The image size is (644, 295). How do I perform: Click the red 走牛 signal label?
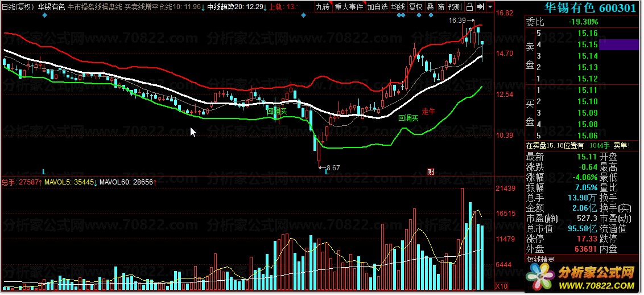pos(428,111)
